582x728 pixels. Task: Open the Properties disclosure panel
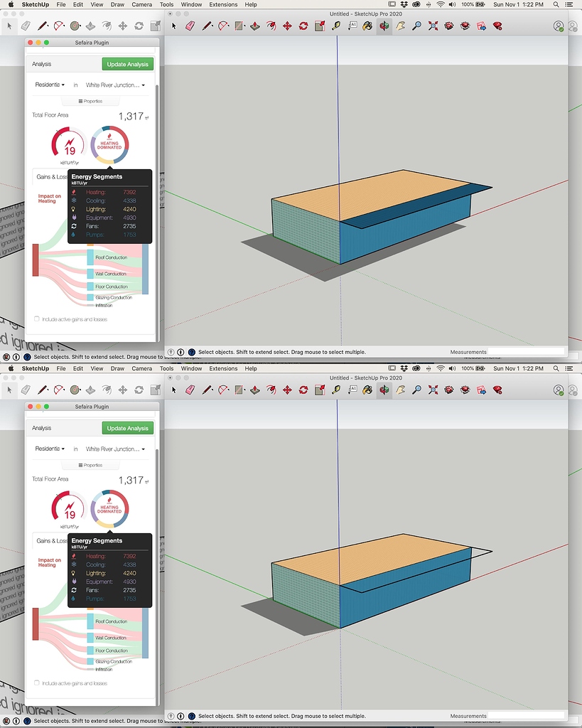click(x=90, y=101)
